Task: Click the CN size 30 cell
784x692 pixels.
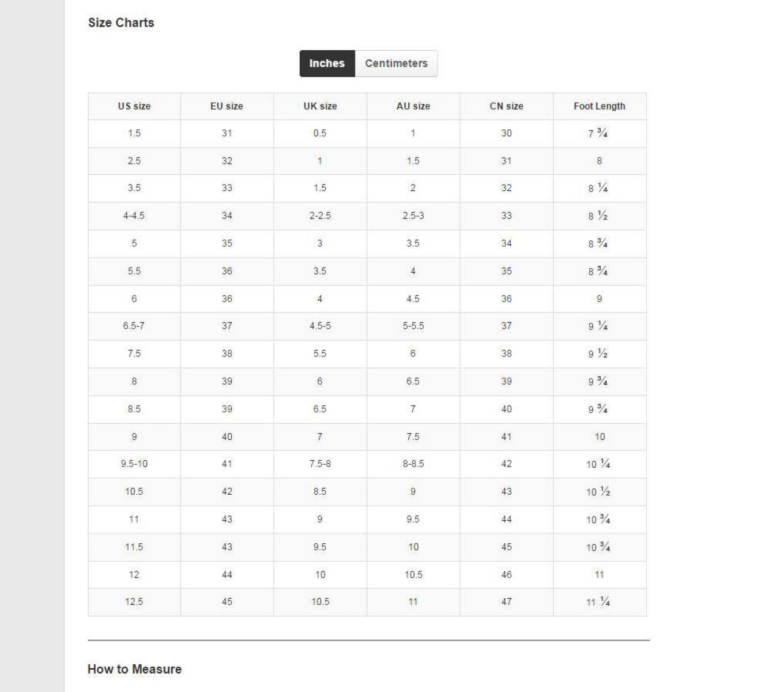Action: (x=506, y=133)
